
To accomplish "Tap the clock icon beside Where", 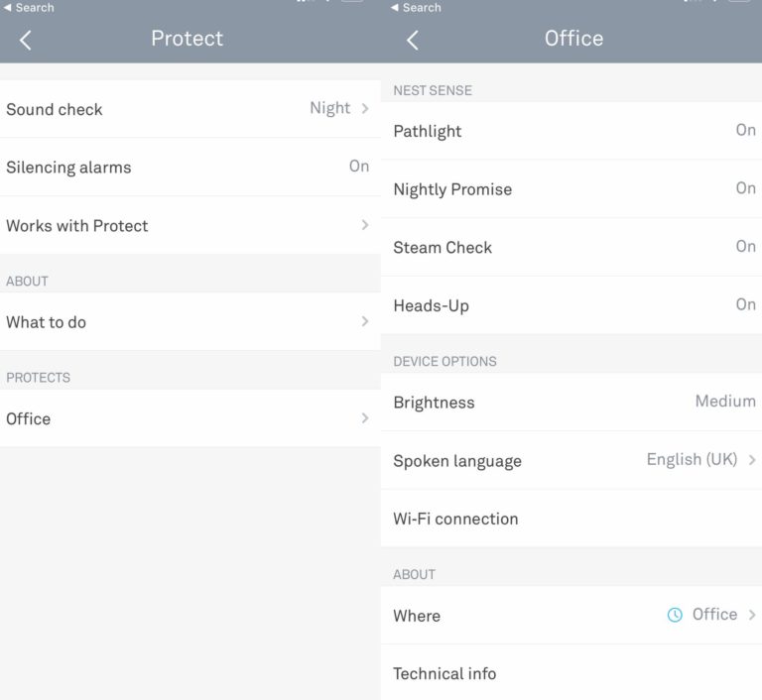I will (x=675, y=615).
